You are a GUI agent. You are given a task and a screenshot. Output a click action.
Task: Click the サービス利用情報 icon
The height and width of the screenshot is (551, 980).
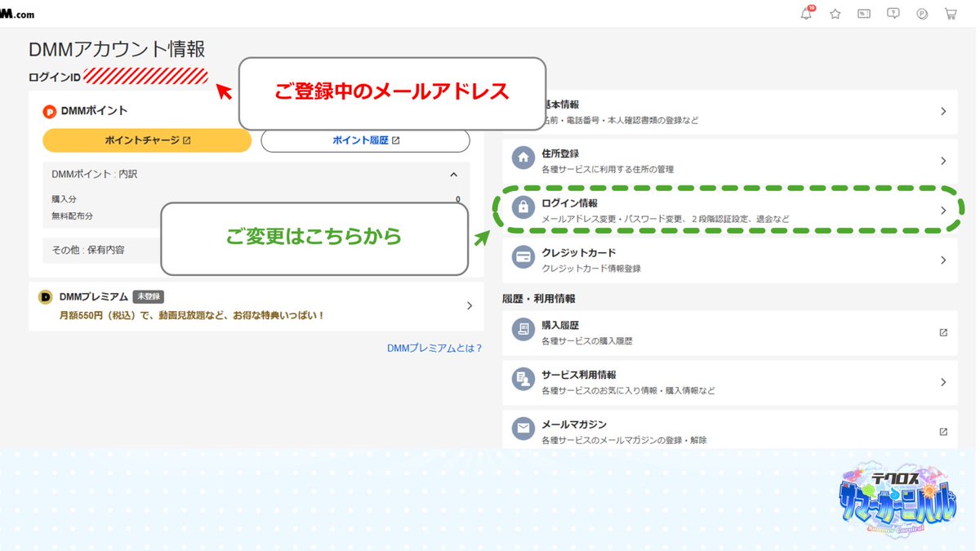click(523, 379)
